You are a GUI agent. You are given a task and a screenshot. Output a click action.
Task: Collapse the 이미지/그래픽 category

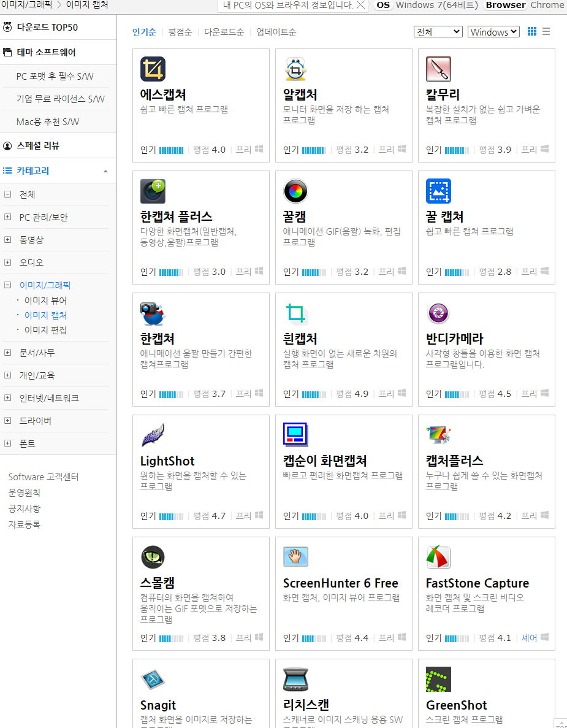pos(7,285)
